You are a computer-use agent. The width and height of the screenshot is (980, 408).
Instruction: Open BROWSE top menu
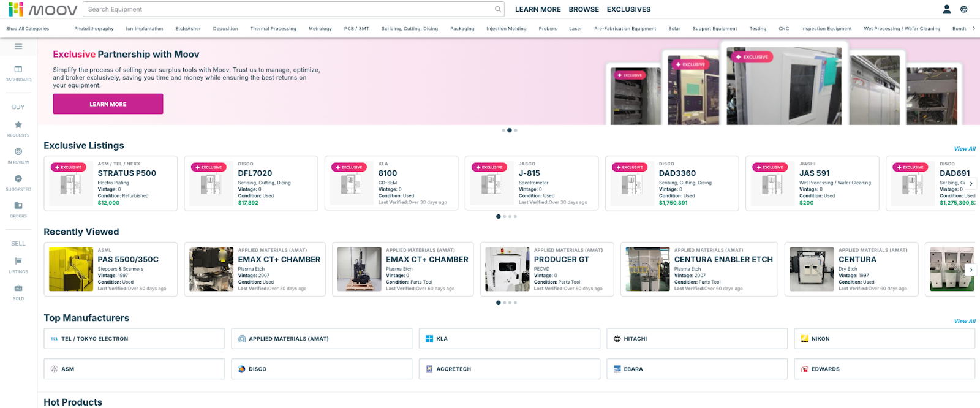[584, 9]
